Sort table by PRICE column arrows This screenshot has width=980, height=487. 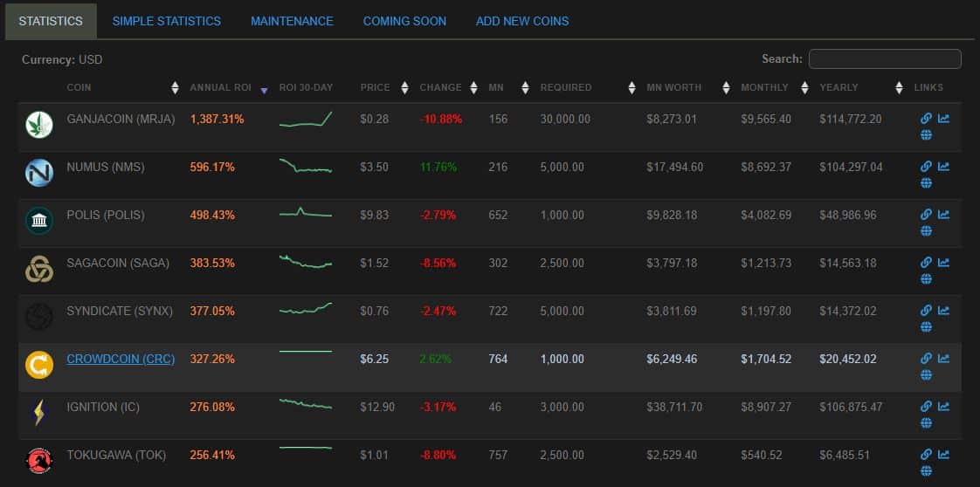405,88
